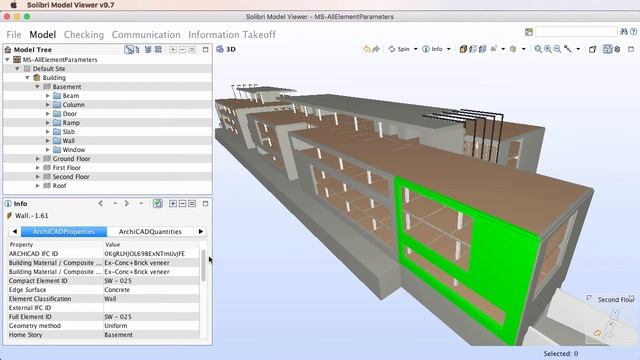Expand the Roof node
640x360 pixels.
pyautogui.click(x=38, y=185)
